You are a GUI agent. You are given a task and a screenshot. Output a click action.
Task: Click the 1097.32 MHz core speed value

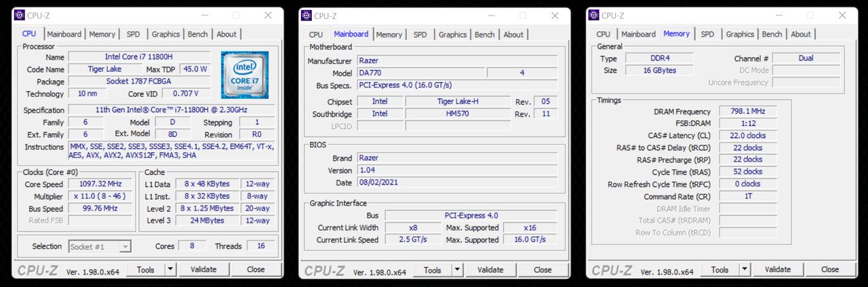pyautogui.click(x=100, y=184)
